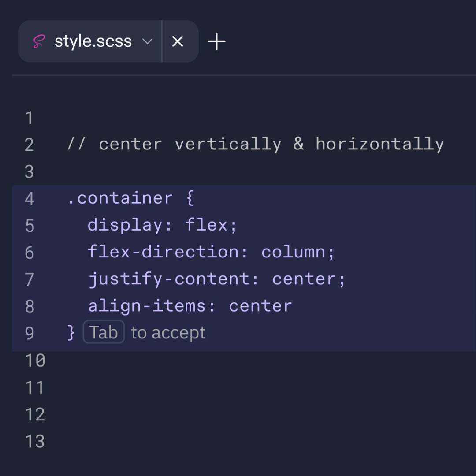
Task: Select the 'justify-content: center;' property
Action: (x=216, y=279)
